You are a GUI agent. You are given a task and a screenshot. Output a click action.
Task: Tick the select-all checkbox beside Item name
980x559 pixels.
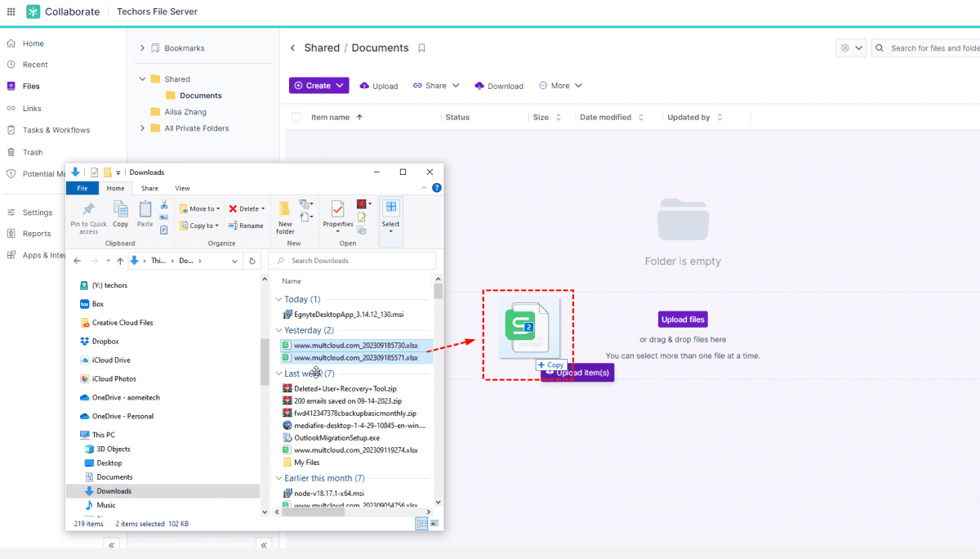pos(296,118)
